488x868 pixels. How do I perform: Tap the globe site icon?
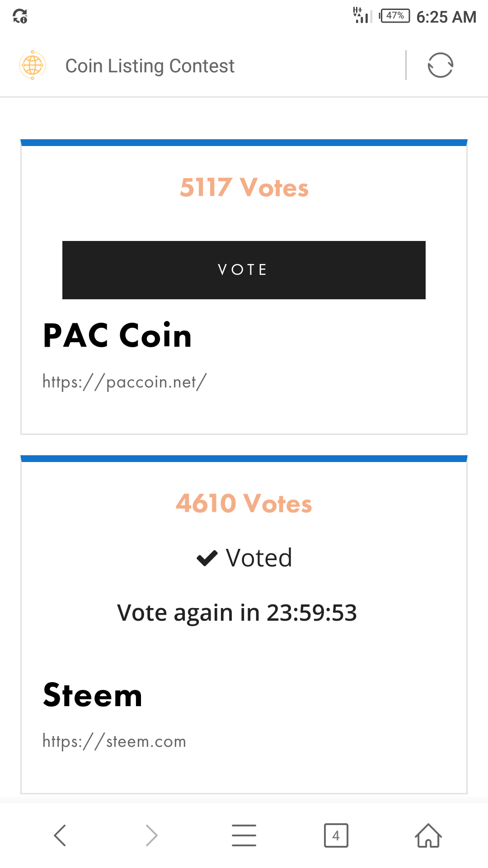pos(33,66)
